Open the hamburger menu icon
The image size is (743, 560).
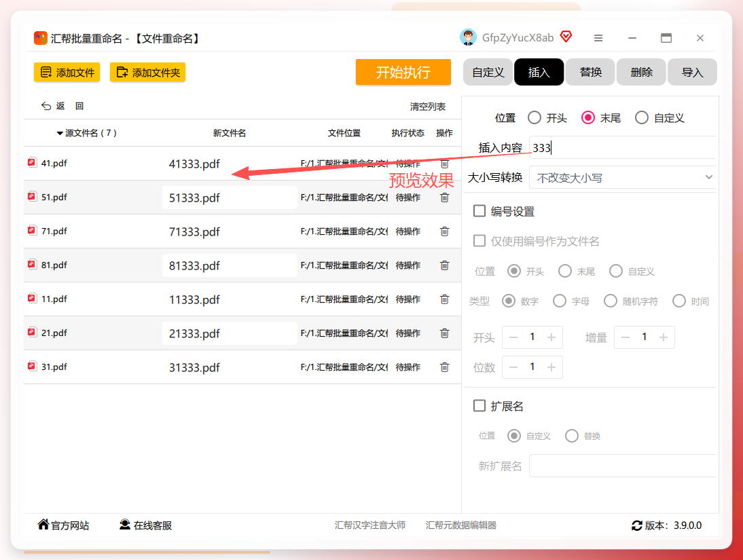(x=598, y=38)
